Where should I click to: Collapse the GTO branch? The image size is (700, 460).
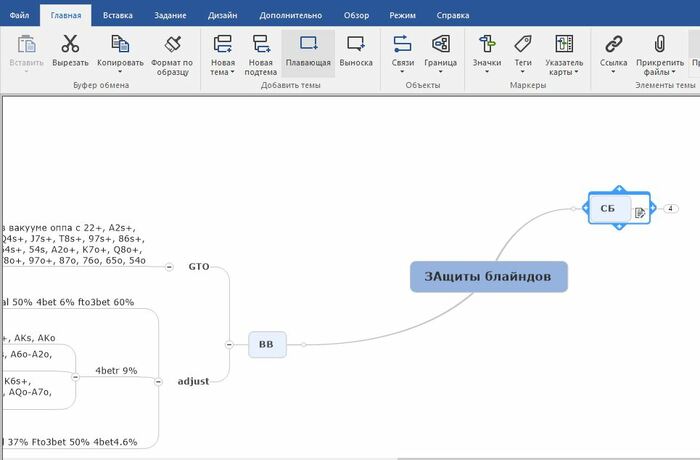pos(169,267)
